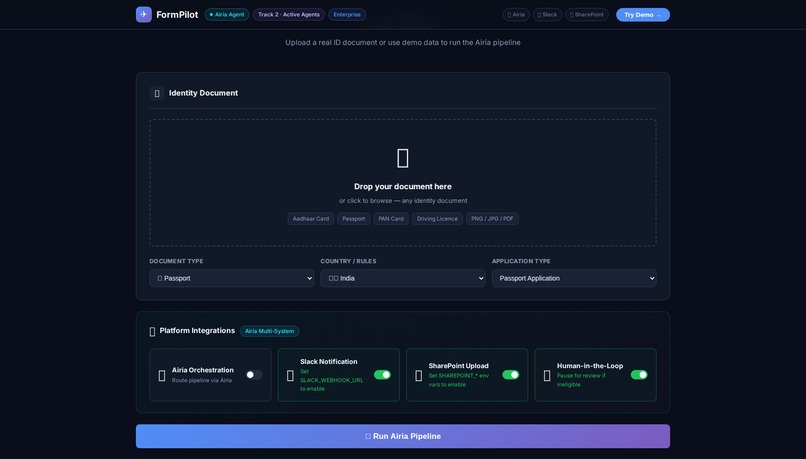Click the 'Platform Integrations' heading text
Image resolution: width=806 pixels, height=459 pixels.
pyautogui.click(x=197, y=331)
